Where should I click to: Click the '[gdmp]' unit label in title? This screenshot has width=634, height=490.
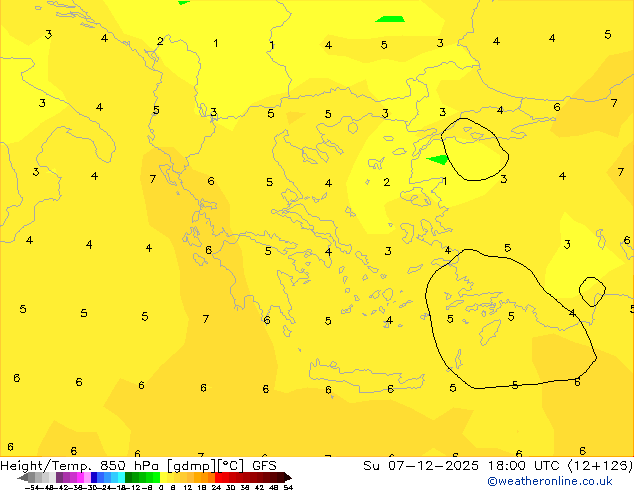click(191, 466)
